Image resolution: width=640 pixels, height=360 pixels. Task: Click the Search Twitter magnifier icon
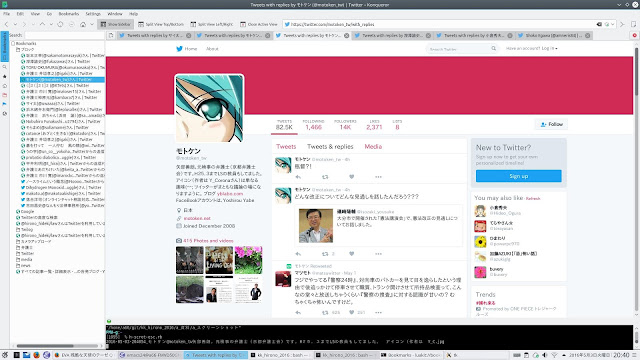[x=493, y=49]
